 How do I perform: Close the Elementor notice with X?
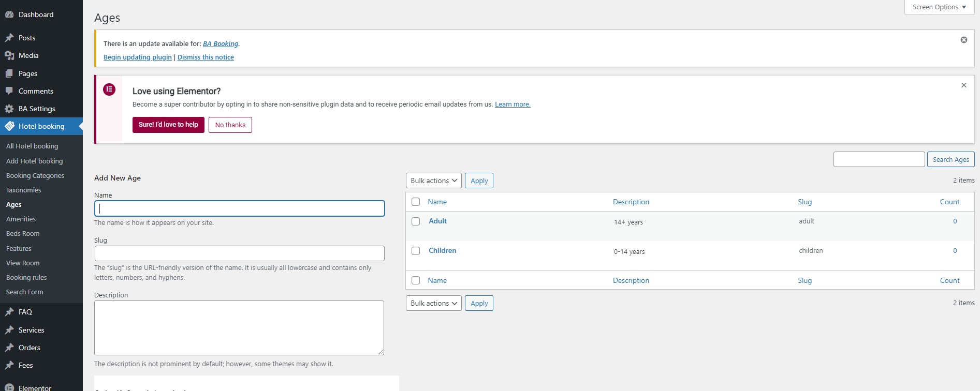[x=963, y=85]
